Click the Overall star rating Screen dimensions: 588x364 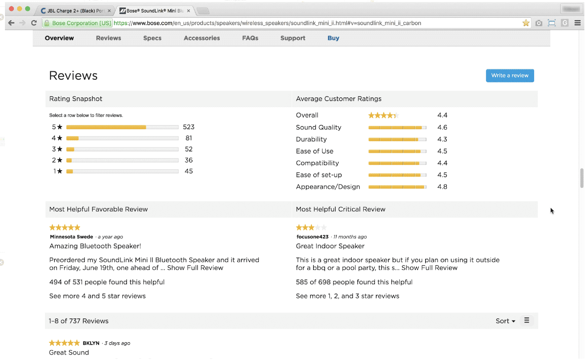point(384,115)
